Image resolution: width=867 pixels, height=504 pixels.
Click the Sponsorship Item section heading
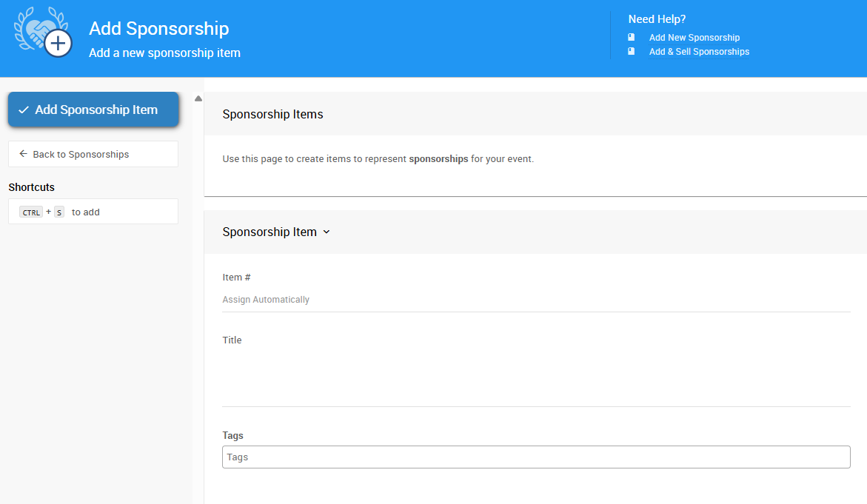click(270, 232)
